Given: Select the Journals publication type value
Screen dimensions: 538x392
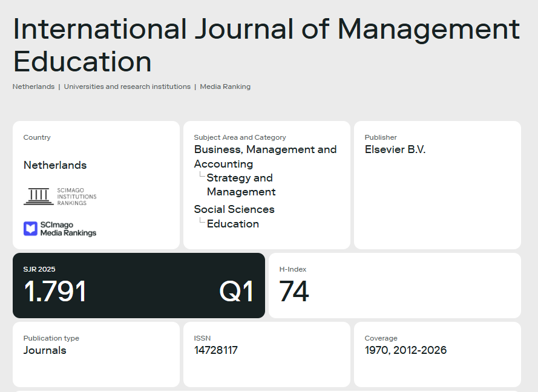Looking at the screenshot, I should 45,350.
